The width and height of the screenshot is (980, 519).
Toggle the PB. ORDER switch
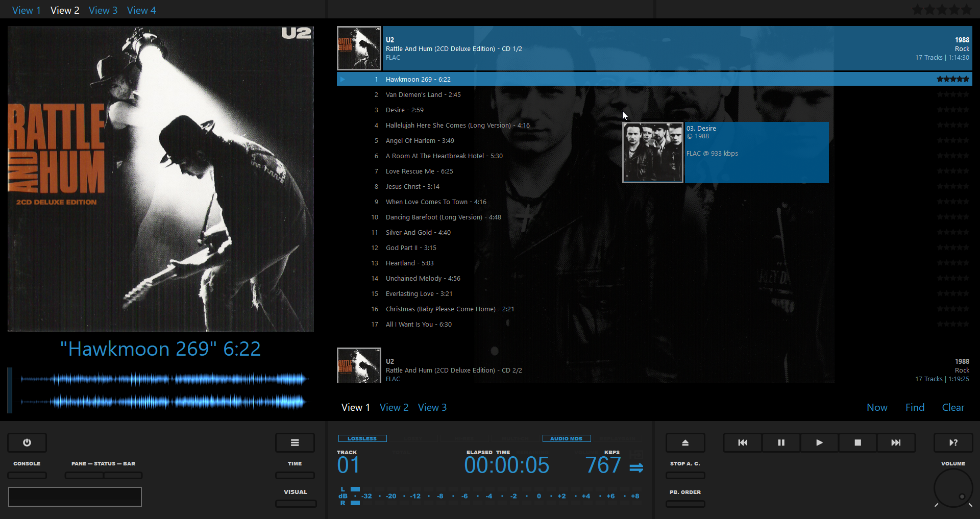(x=685, y=504)
